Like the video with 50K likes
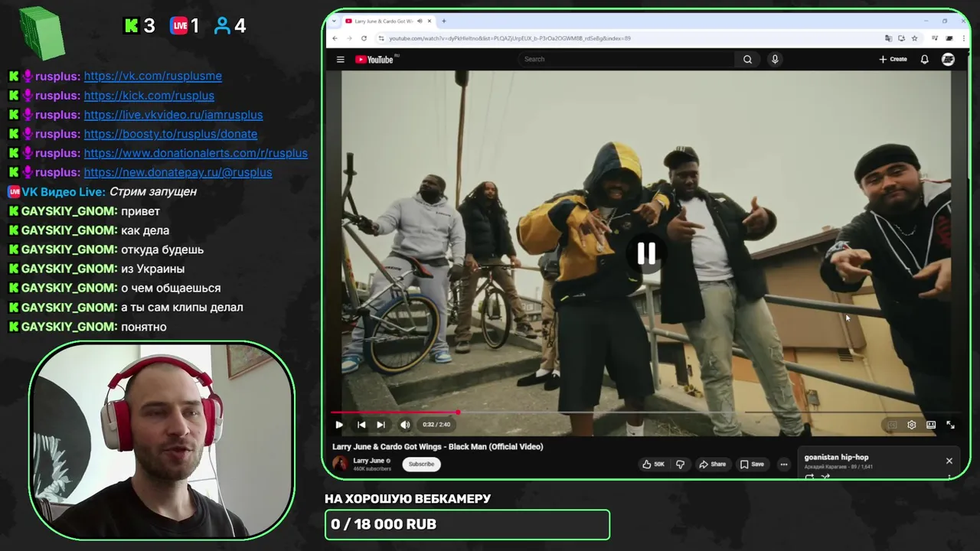Screen dimensions: 980x551 653,464
